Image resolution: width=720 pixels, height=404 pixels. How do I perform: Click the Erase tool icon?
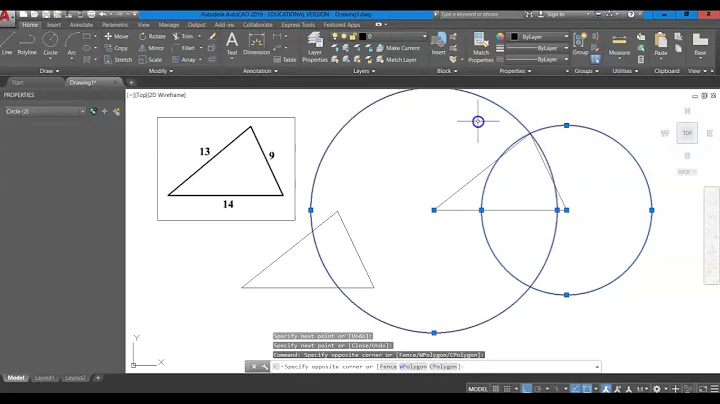point(212,36)
